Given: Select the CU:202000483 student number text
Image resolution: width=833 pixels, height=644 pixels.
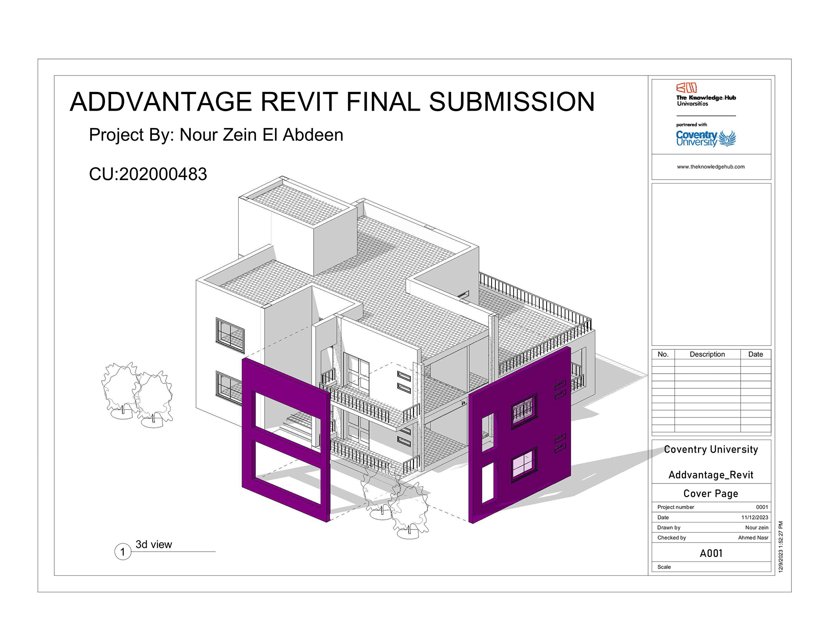Looking at the screenshot, I should coord(148,174).
